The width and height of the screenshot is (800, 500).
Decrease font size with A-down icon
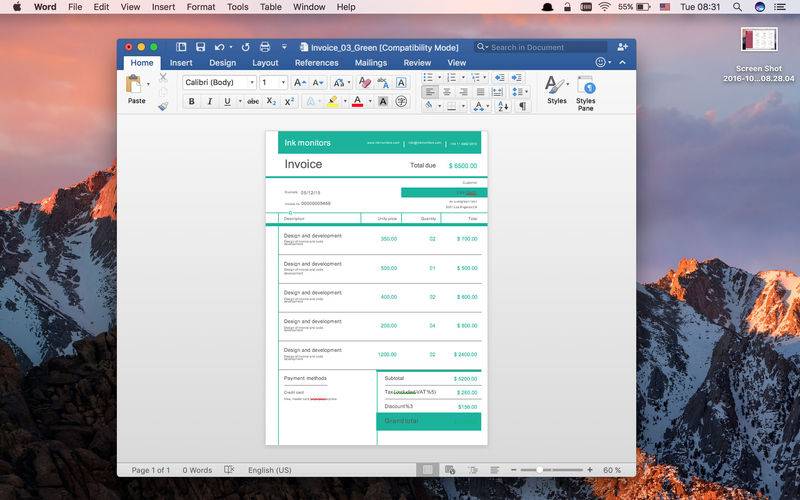click(317, 83)
